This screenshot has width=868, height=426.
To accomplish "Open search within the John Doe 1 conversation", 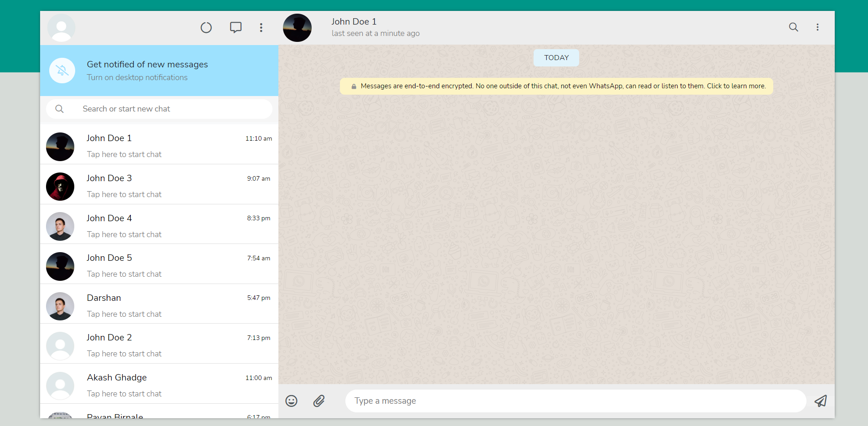I will tap(793, 27).
